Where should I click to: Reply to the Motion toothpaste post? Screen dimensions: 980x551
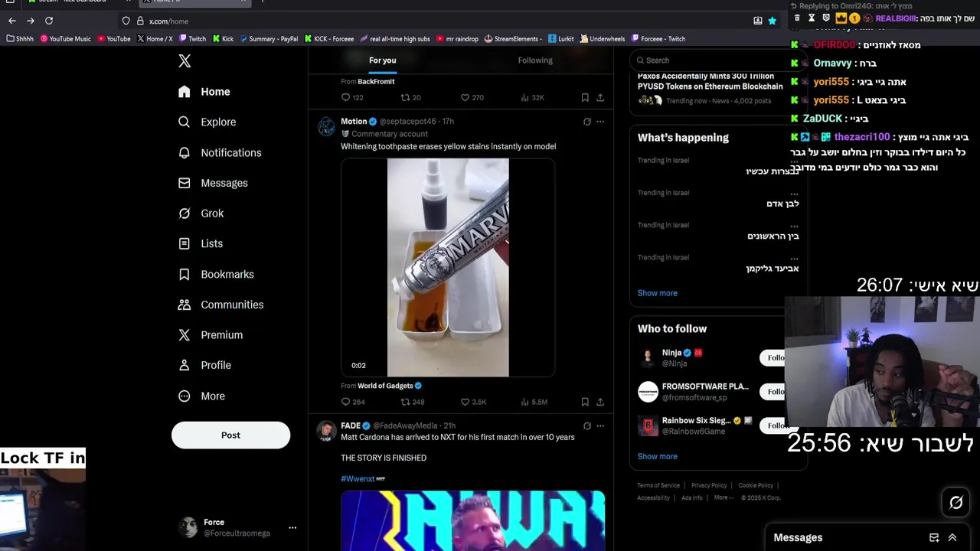coord(353,402)
